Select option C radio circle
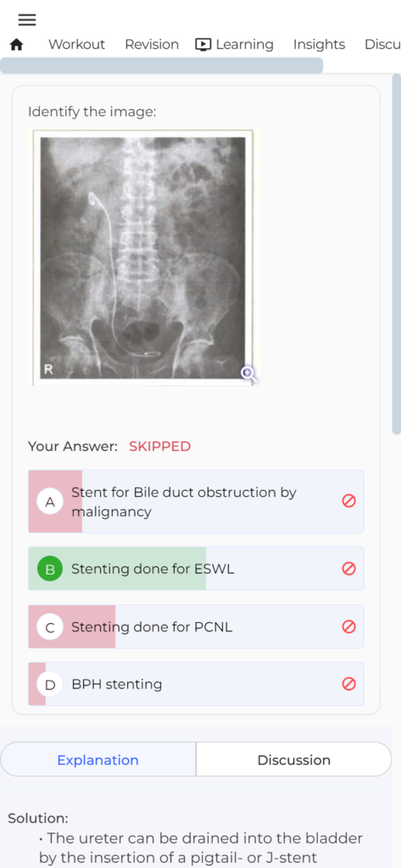Viewport: 401px width, 868px height. (x=50, y=627)
